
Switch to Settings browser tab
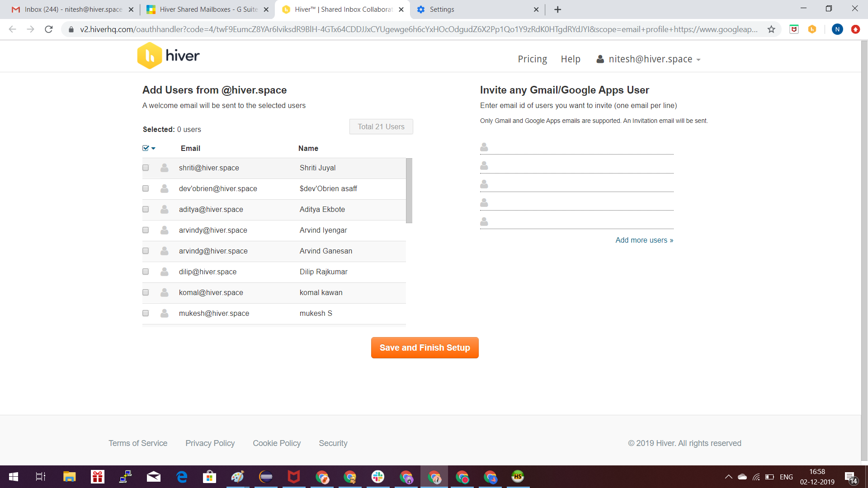(477, 9)
